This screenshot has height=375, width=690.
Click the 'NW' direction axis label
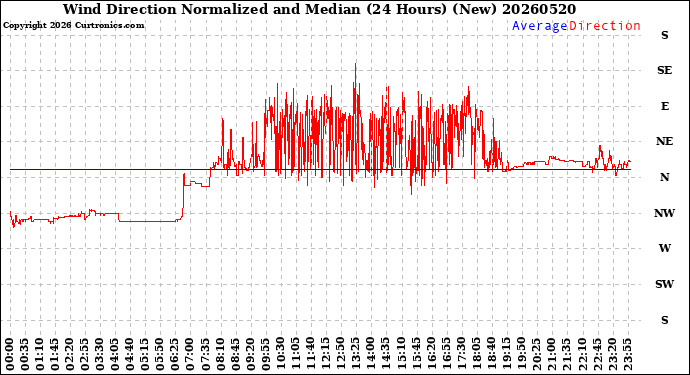point(664,213)
